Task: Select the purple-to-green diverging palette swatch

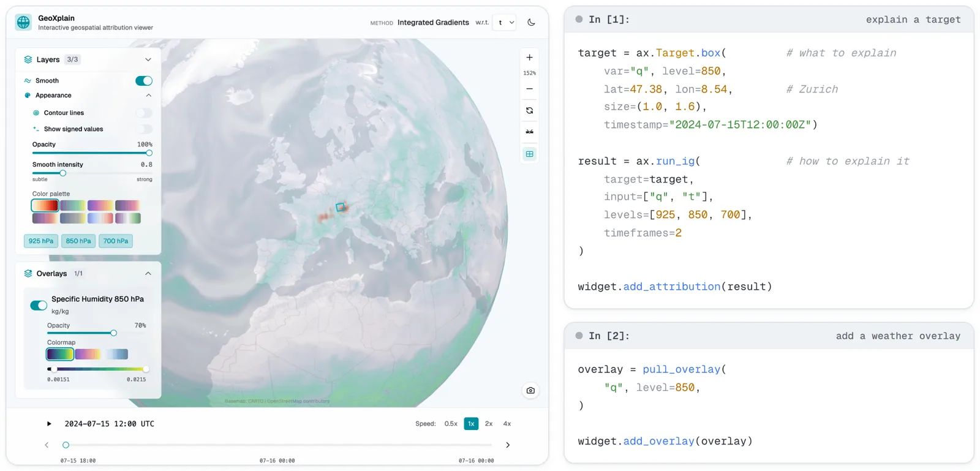Action: 127,218
